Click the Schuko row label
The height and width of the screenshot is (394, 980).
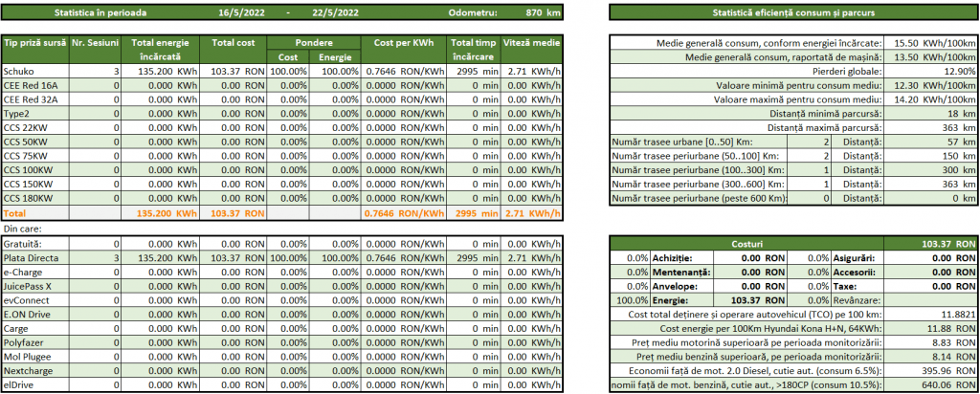[x=18, y=72]
